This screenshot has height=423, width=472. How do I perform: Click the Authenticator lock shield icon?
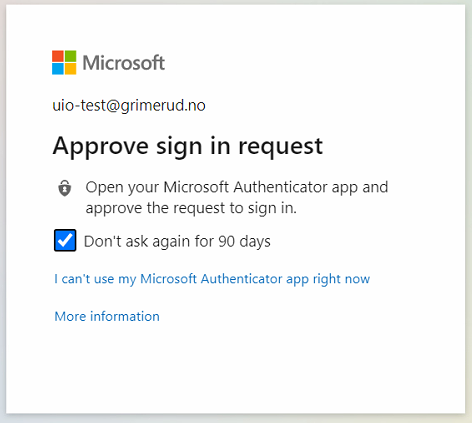pyautogui.click(x=65, y=188)
